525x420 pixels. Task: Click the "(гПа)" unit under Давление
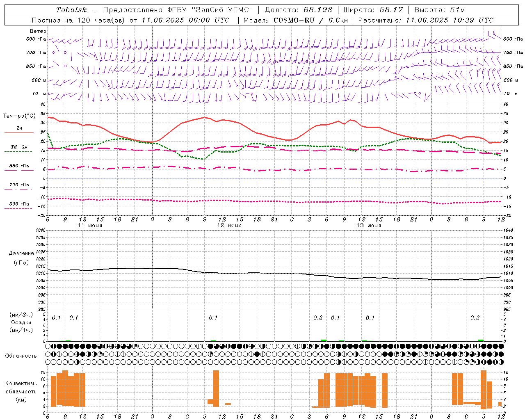pos(21,262)
